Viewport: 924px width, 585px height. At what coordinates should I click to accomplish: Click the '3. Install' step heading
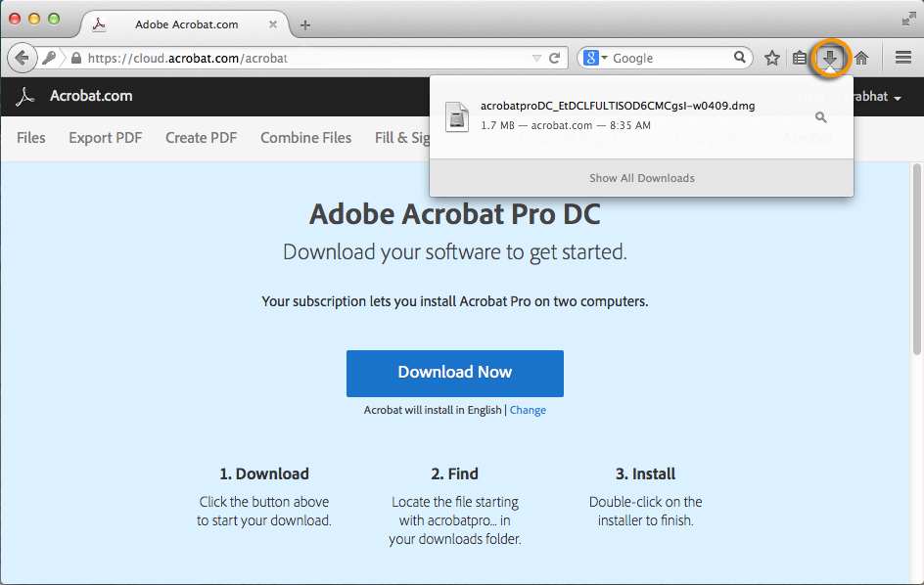tap(645, 473)
